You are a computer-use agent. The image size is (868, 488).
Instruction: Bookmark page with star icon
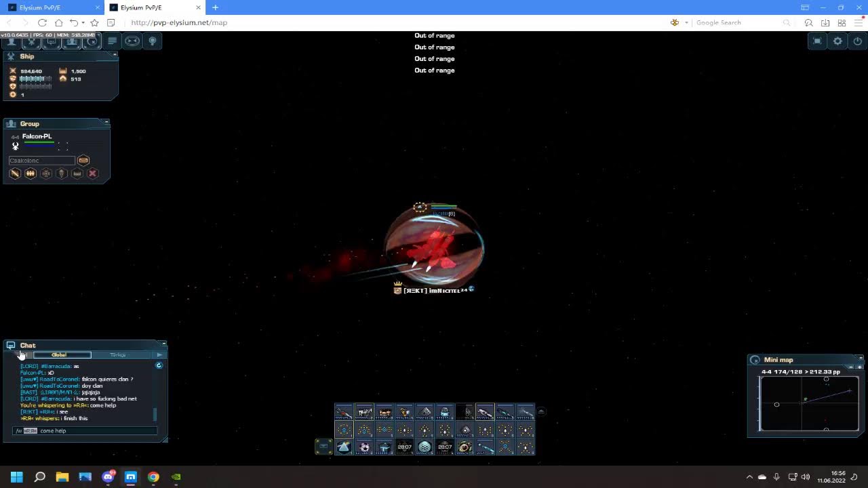coord(94,22)
